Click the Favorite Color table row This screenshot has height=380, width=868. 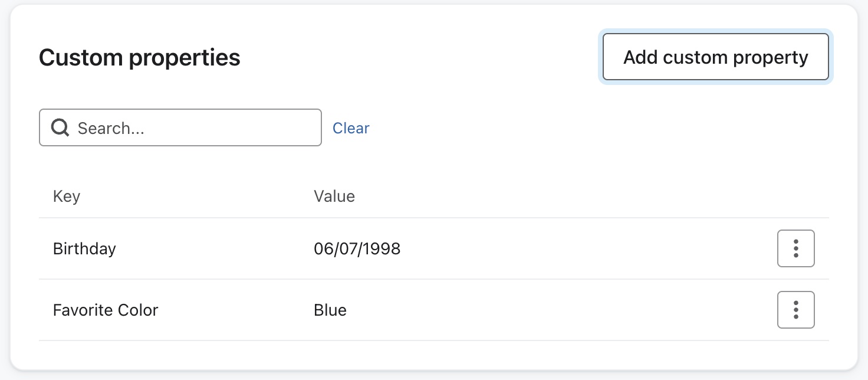click(413, 310)
